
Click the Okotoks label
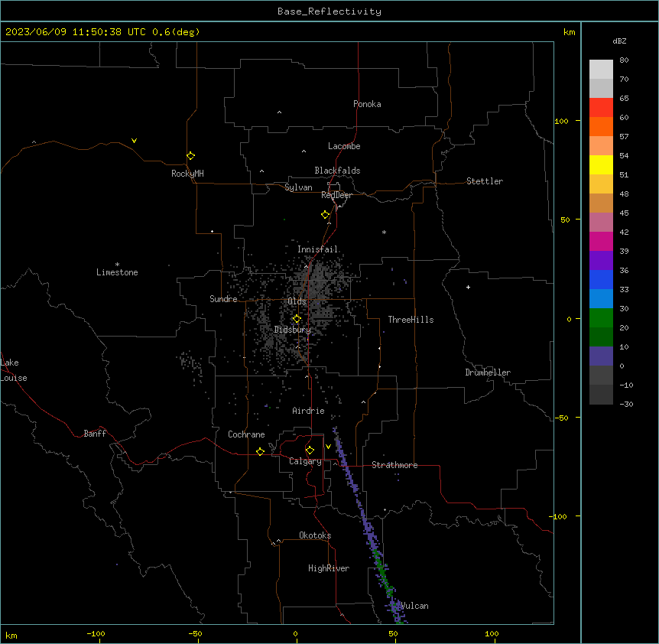315,535
